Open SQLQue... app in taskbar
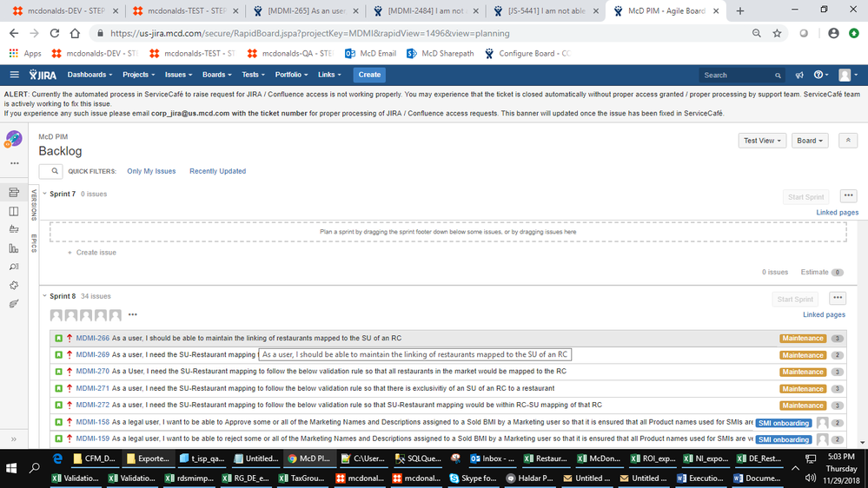Screen dimensions: 868x488 point(418,458)
